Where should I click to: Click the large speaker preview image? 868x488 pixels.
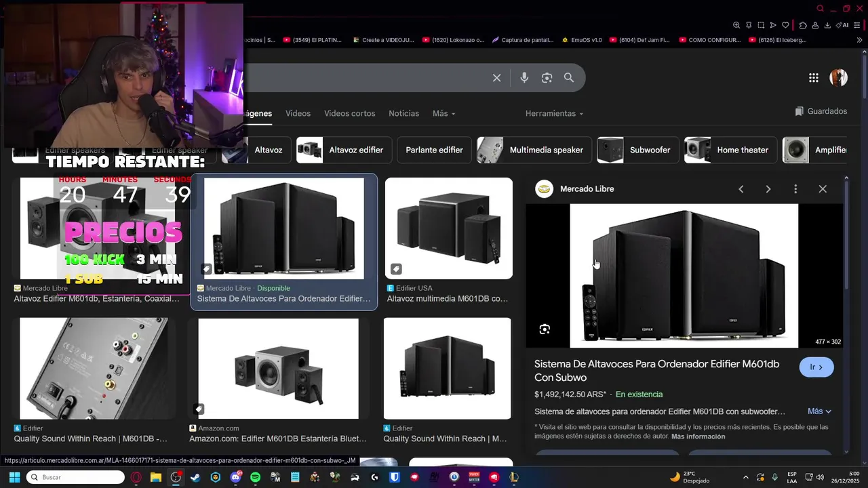(684, 276)
